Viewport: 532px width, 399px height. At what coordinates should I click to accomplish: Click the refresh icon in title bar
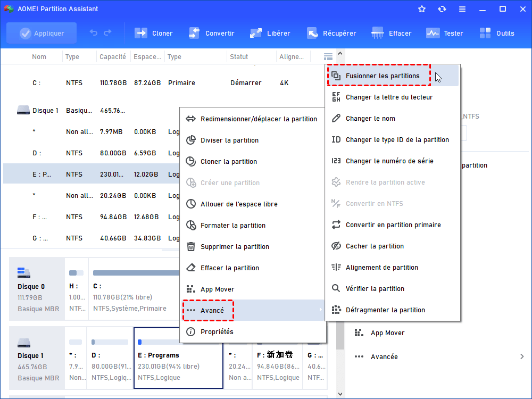(x=442, y=9)
